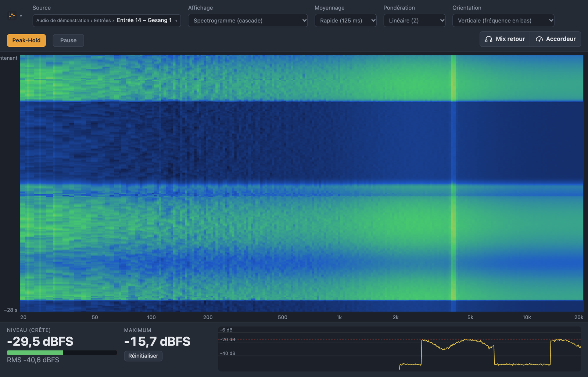Click the headphones icon on Mix retour

pyautogui.click(x=488, y=39)
